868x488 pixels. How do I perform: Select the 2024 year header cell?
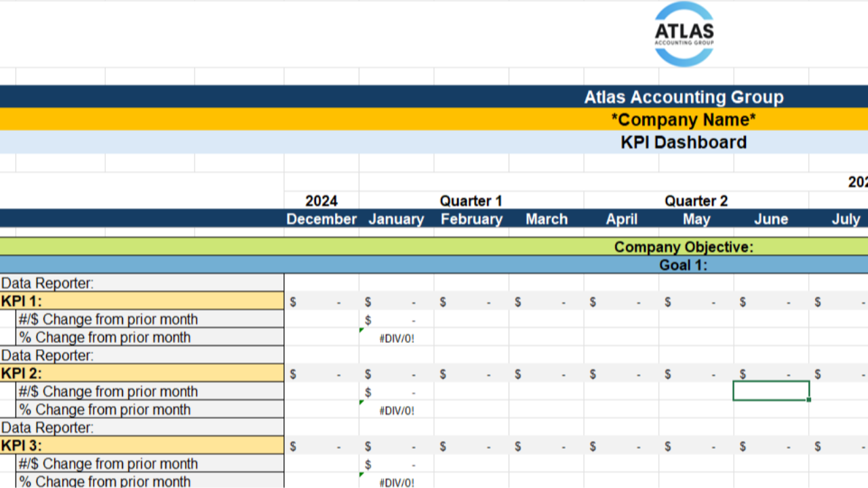point(321,201)
